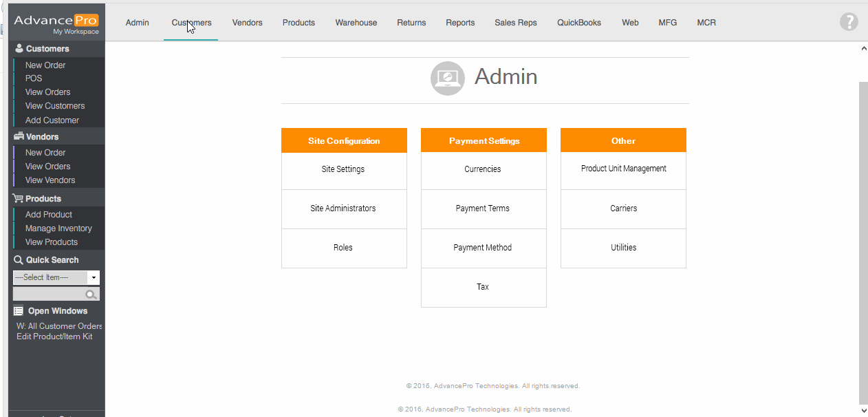Screen dimensions: 868x417
Task: Open Payment Terms settings
Action: pos(483,208)
